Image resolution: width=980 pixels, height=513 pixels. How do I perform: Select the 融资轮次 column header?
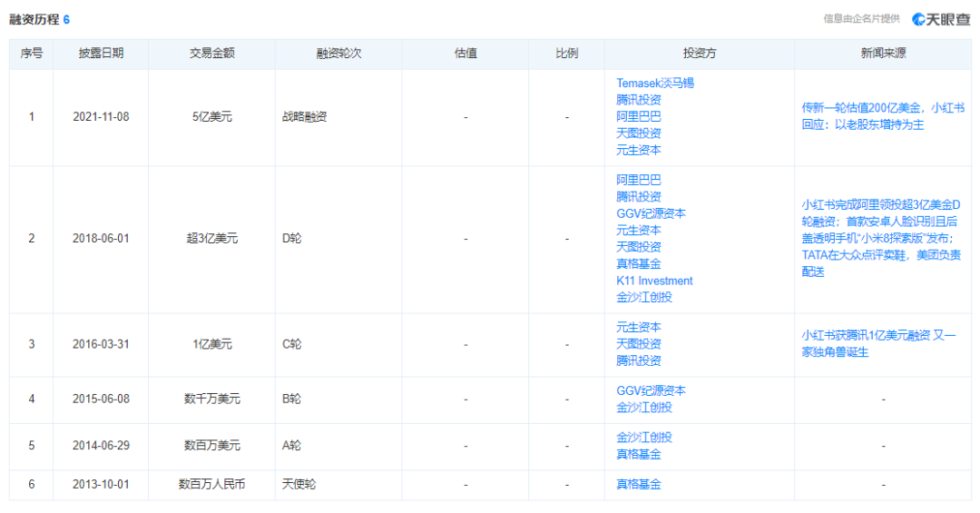pyautogui.click(x=338, y=54)
